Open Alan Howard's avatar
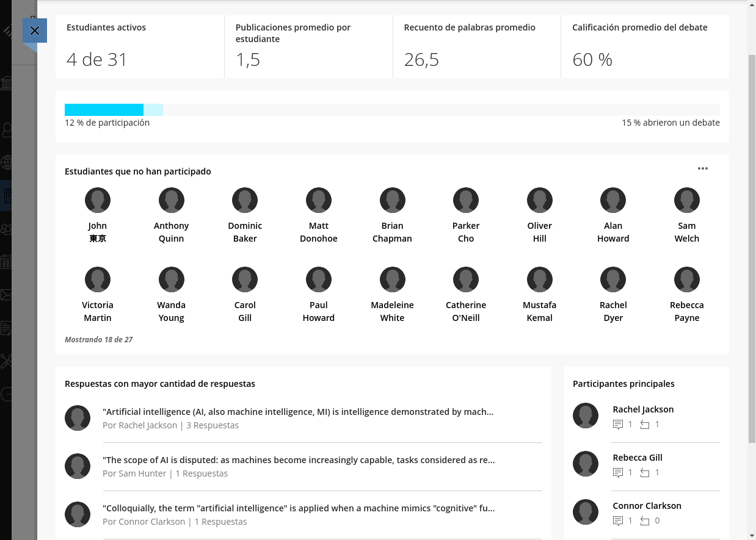 pyautogui.click(x=613, y=200)
